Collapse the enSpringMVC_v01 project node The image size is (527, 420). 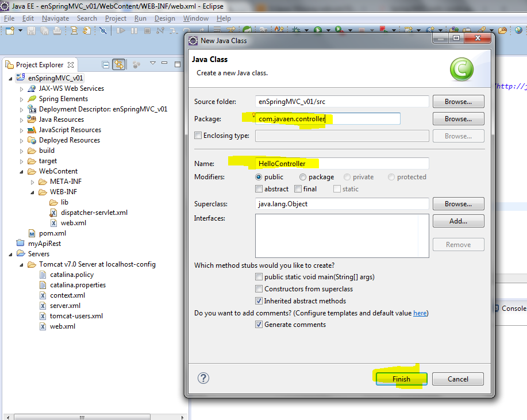click(10, 79)
